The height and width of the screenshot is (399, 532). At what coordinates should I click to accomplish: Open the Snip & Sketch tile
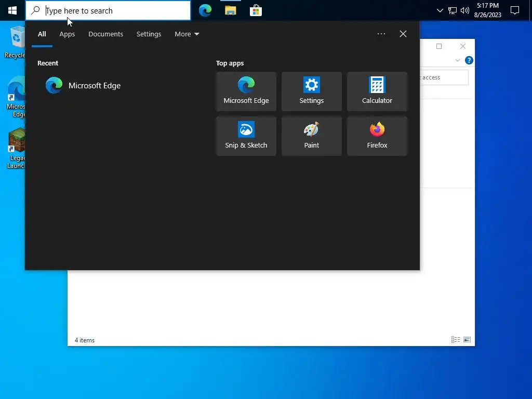(x=246, y=136)
